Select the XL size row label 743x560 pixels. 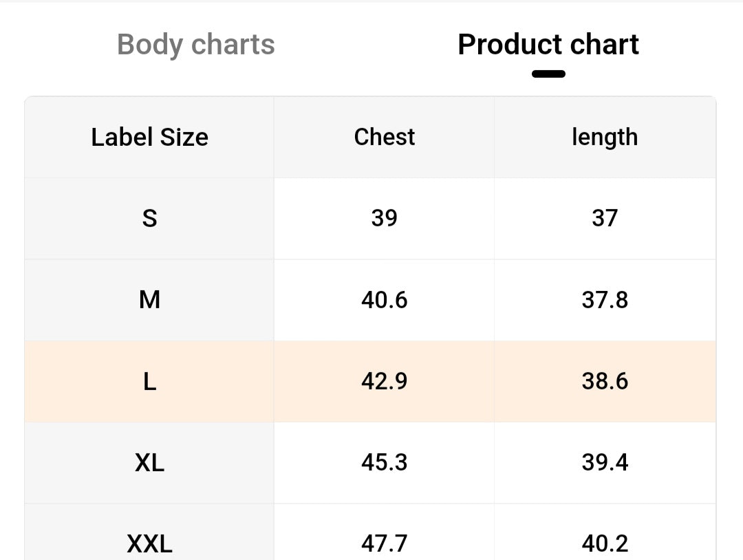coord(150,462)
